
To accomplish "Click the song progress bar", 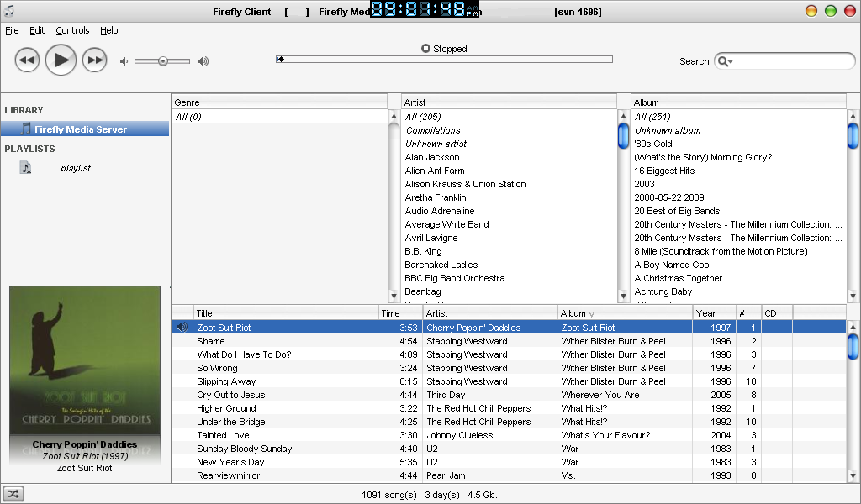I will [x=444, y=60].
